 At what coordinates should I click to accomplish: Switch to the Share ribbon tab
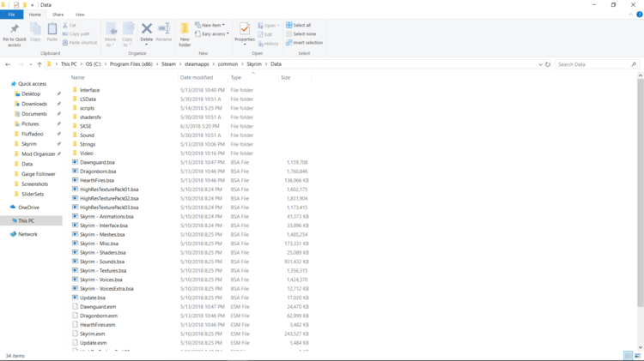[58, 15]
